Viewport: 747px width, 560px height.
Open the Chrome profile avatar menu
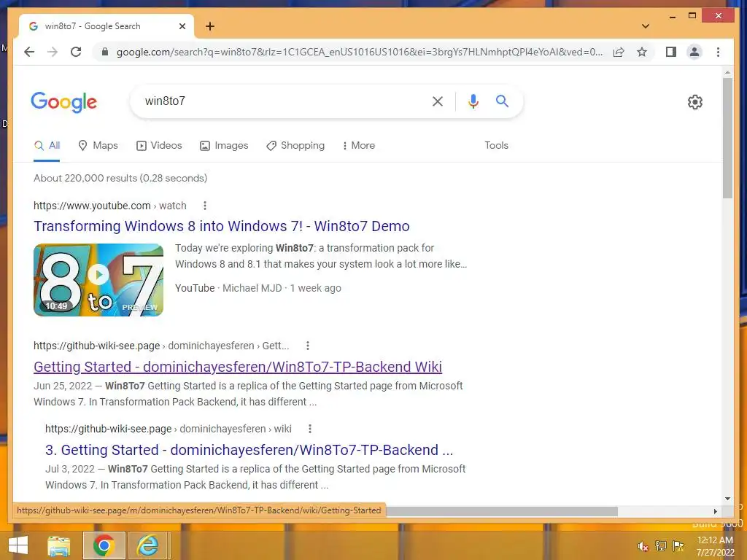[x=694, y=52]
